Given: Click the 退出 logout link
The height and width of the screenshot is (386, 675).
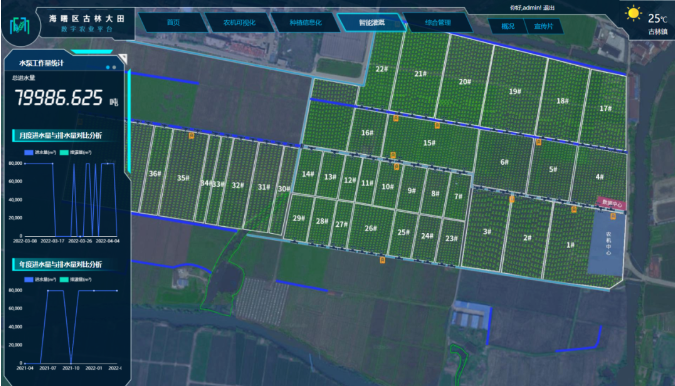Looking at the screenshot, I should pos(549,7).
